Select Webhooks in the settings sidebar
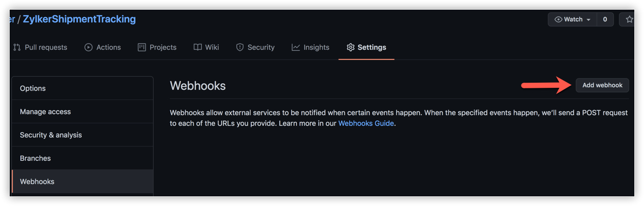The width and height of the screenshot is (644, 206). point(37,182)
